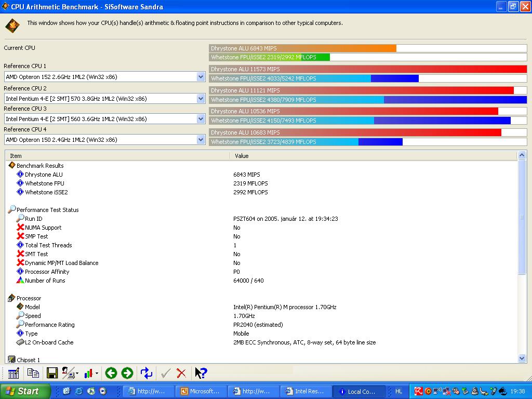The image size is (532, 399).
Task: Click the results list scroll up arrow
Action: coord(522,155)
